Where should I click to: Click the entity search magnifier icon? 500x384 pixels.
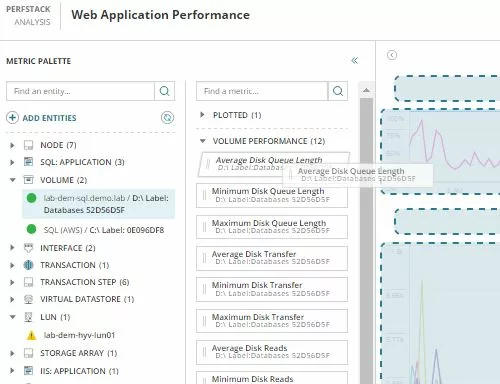(x=164, y=91)
